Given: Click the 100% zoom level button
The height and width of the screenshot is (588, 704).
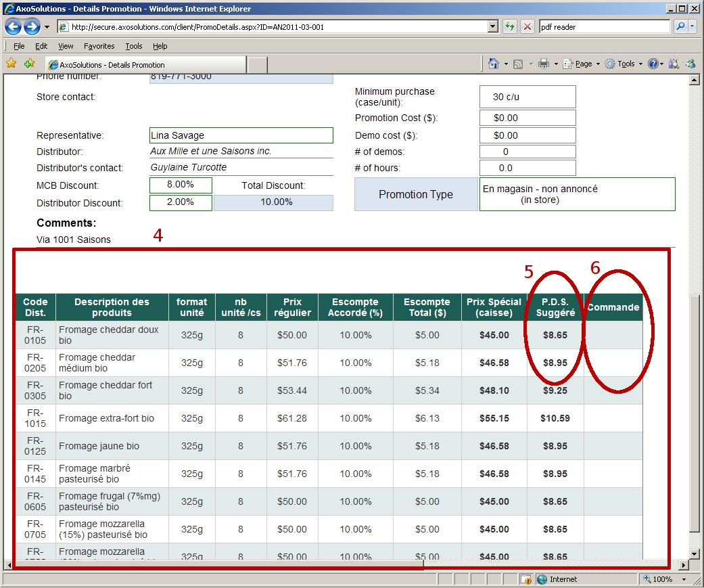Looking at the screenshot, I should pyautogui.click(x=658, y=579).
